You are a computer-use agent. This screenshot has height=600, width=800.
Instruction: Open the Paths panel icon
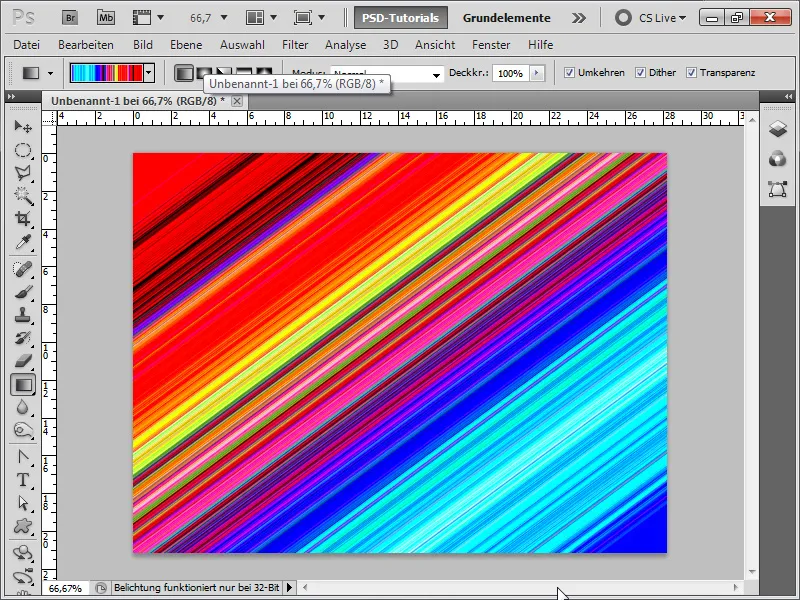pos(777,189)
